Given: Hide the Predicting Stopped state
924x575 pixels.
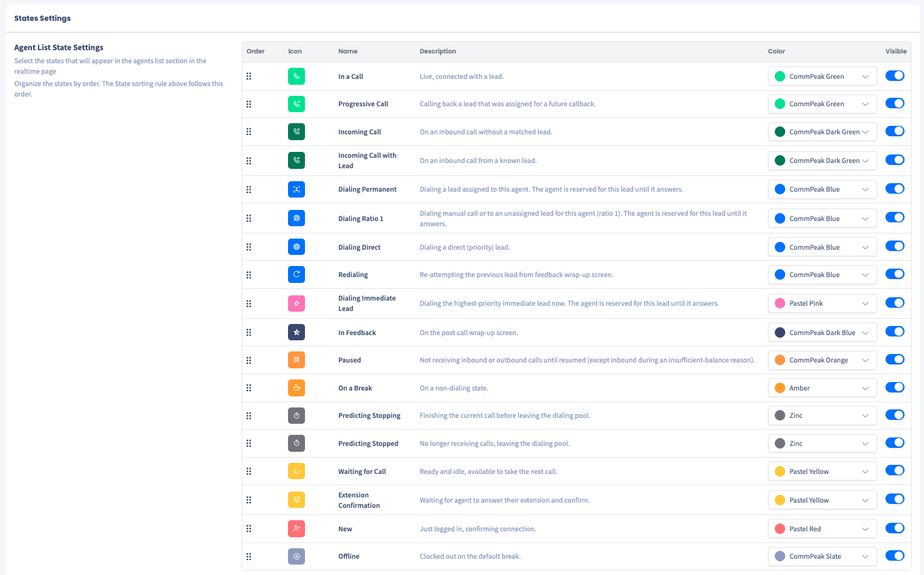Looking at the screenshot, I should 895,443.
